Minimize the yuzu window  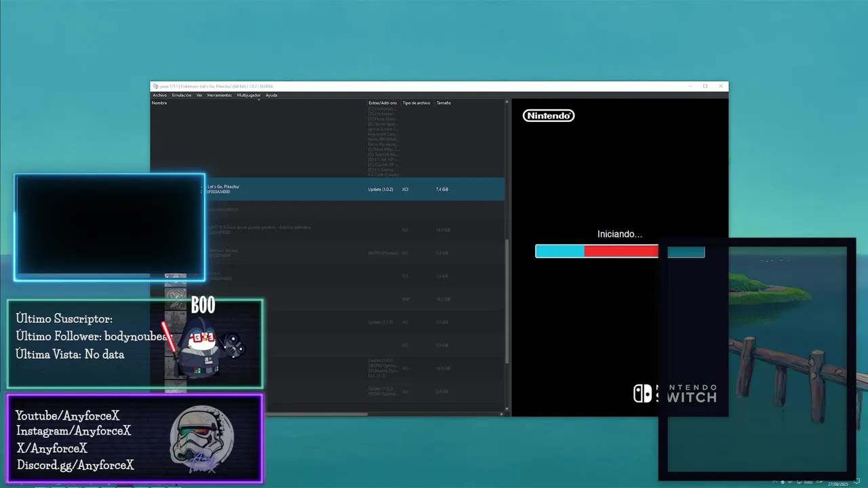point(690,86)
